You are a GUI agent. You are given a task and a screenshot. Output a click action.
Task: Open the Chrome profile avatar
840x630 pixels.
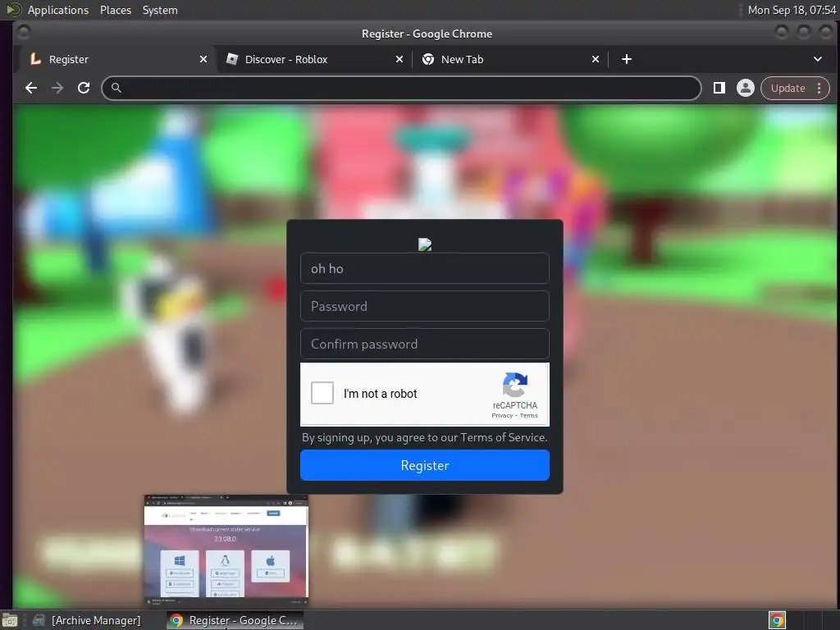click(745, 88)
